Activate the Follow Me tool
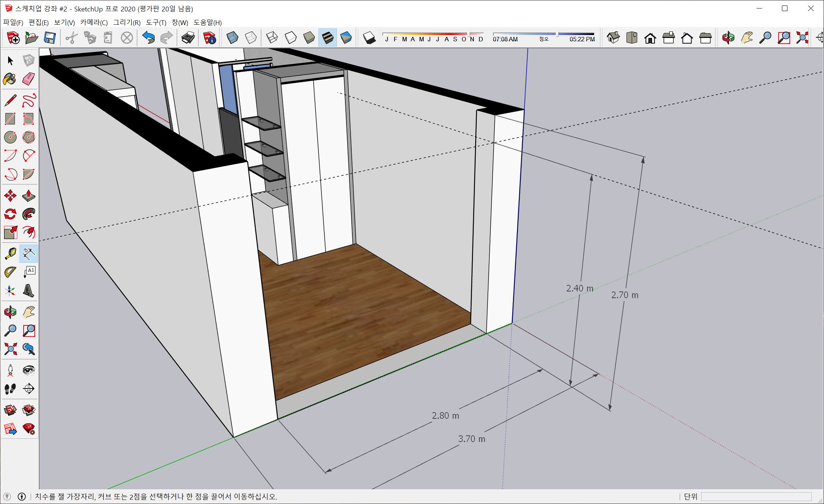Screen dimensions: 824x504 tap(28, 214)
